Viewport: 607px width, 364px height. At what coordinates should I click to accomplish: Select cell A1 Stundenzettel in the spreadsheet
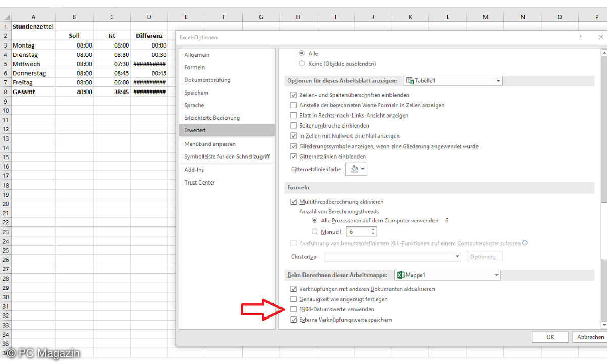pos(33,26)
